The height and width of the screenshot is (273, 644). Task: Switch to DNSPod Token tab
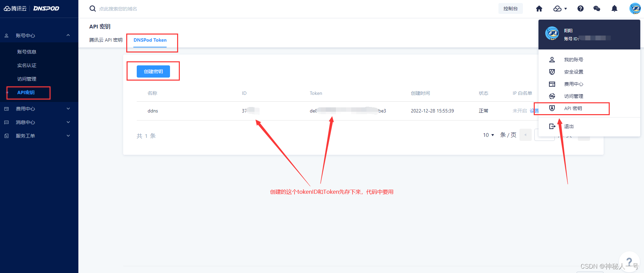click(x=150, y=40)
